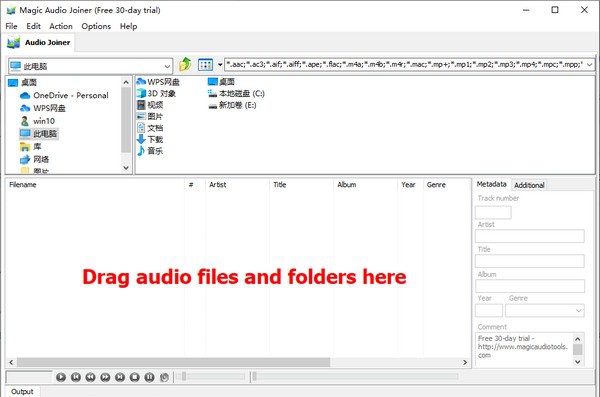Select 新加卷 (E:) drive

coord(232,105)
